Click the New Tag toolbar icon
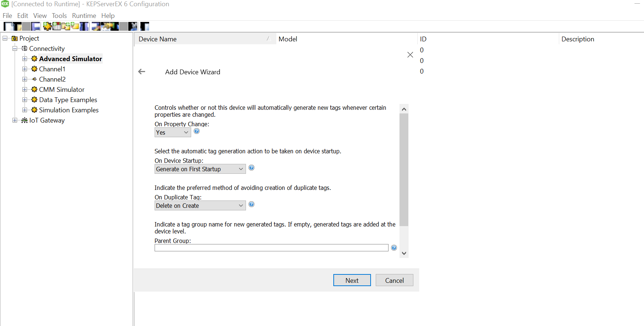The image size is (644, 326). (x=75, y=26)
